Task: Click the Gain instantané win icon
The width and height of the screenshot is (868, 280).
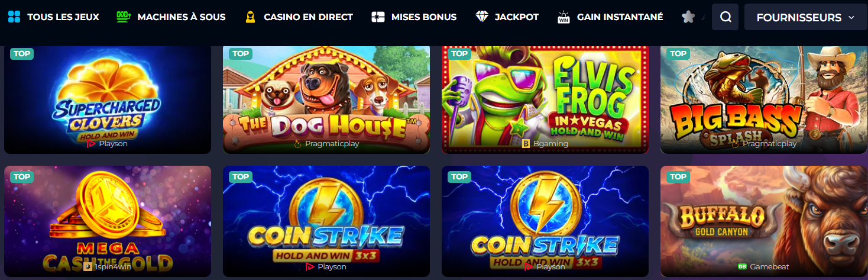Action: 563,17
